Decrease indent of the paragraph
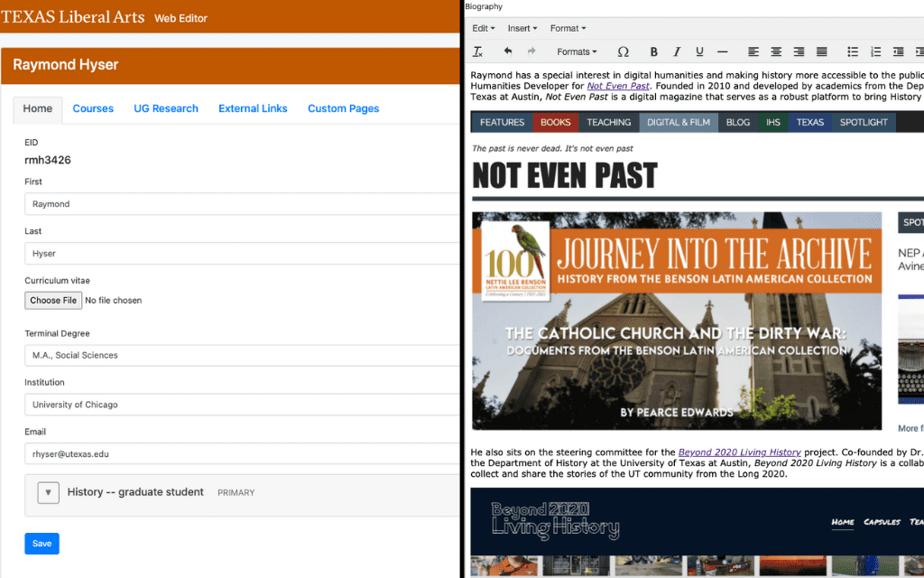 pos(898,51)
